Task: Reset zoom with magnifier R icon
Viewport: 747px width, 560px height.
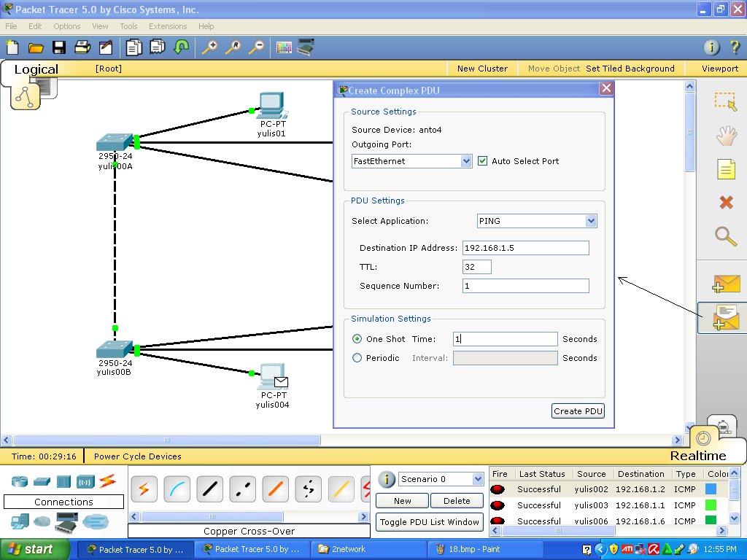Action: [233, 47]
